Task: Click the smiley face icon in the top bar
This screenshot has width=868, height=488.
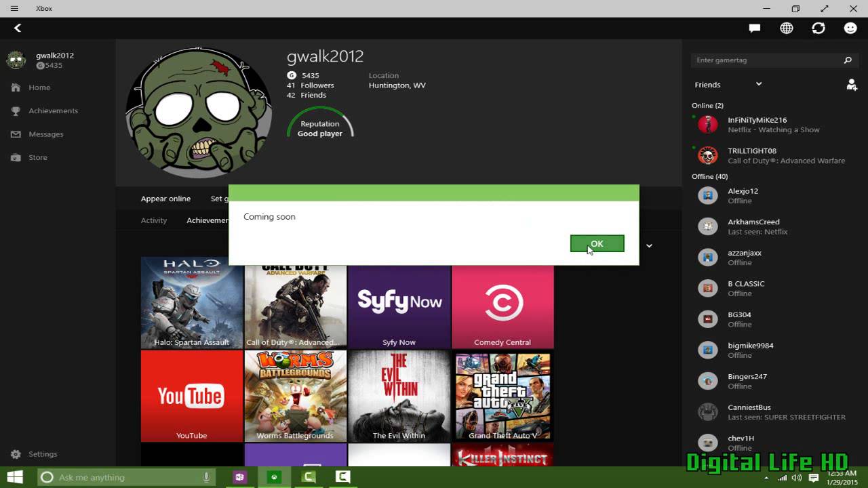Action: click(850, 28)
